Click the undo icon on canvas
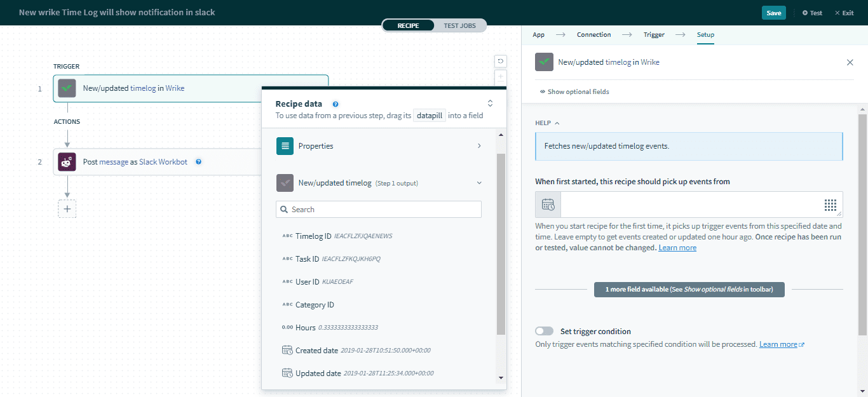Screen dimensions: 868x397 (501, 61)
